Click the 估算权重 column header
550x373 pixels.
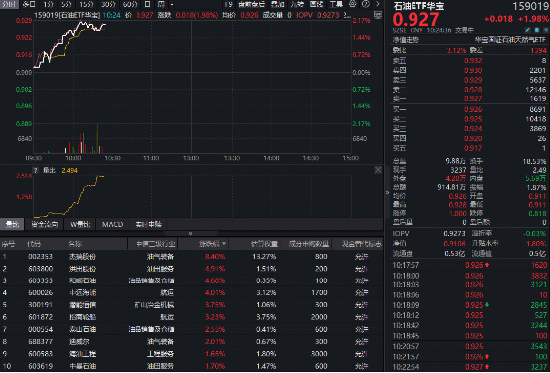point(264,244)
